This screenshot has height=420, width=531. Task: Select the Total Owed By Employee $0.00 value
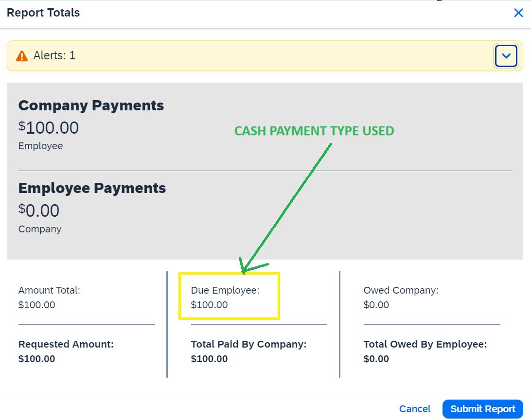coord(376,359)
